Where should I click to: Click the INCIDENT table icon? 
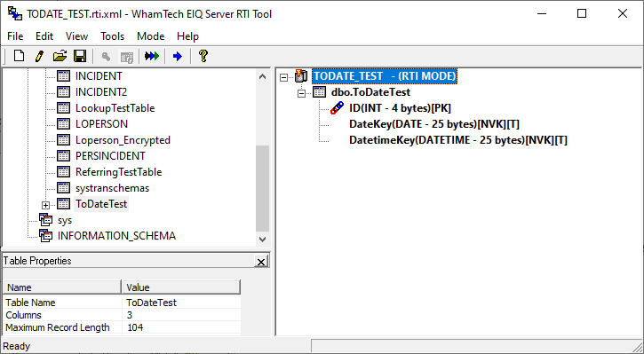[63, 76]
